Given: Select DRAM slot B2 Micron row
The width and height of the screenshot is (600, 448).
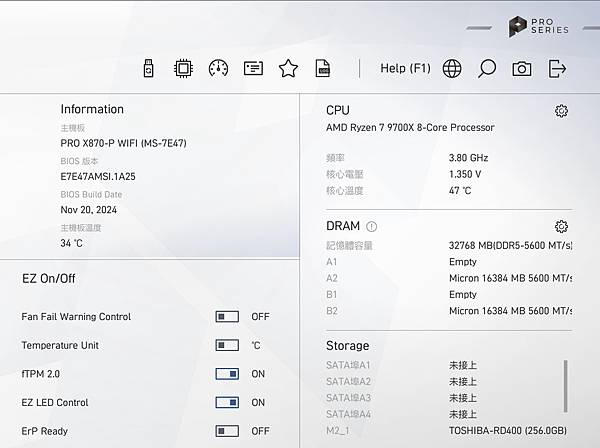Looking at the screenshot, I should (449, 311).
